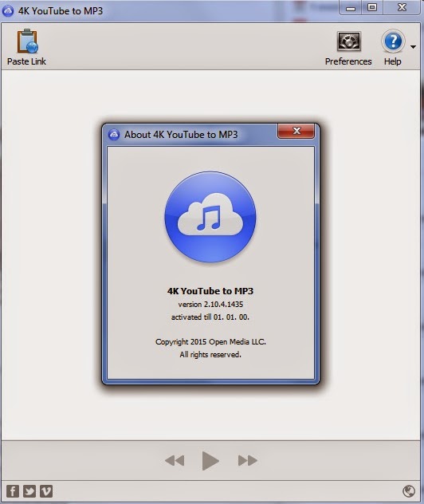Click the rewind playback button
Viewport: 424px width, 504px height.
pos(175,460)
